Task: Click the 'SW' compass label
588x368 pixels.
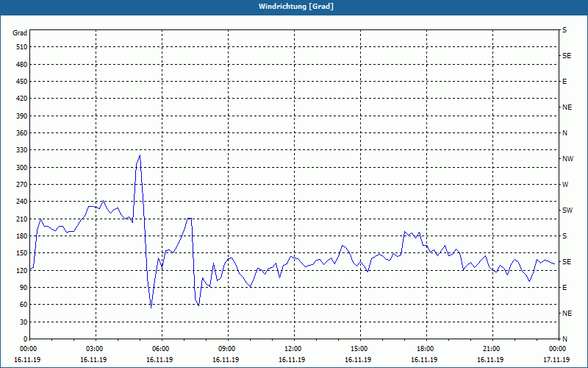Action: click(567, 210)
